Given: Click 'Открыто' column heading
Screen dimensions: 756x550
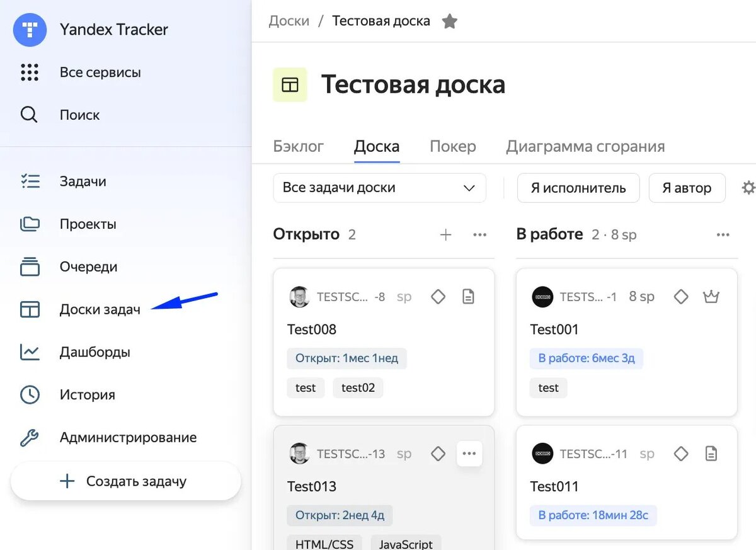Looking at the screenshot, I should tap(306, 235).
